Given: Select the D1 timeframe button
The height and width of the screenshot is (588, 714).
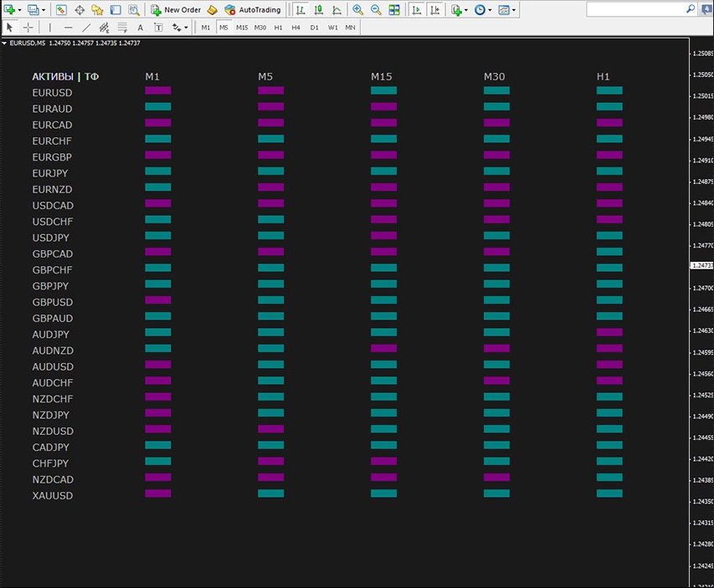Looking at the screenshot, I should [x=315, y=28].
